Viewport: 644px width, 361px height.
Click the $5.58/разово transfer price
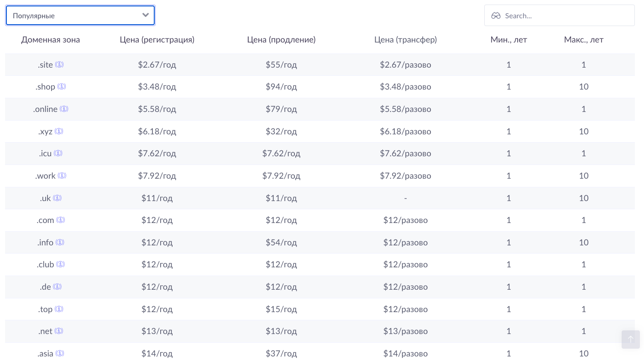405,109
